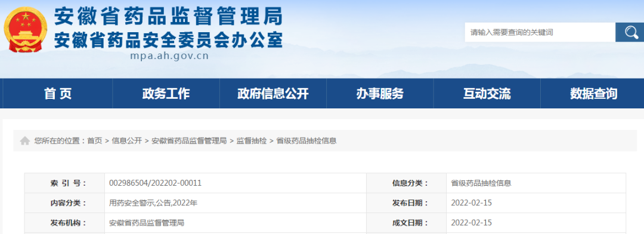
Task: Select 安徽省药品监督管理局 publisher value in table
Action: (147, 223)
